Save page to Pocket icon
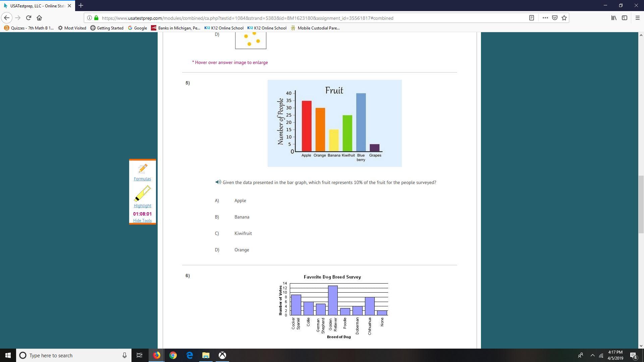 (x=555, y=18)
